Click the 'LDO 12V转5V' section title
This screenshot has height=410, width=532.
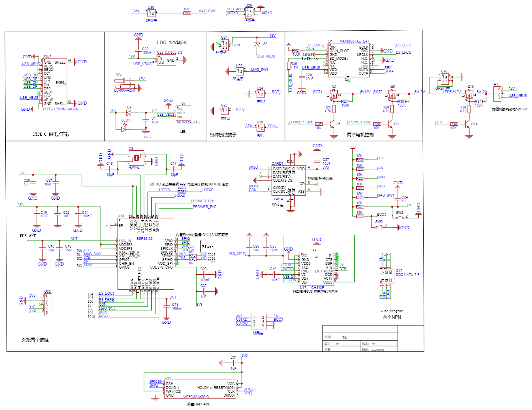point(172,43)
